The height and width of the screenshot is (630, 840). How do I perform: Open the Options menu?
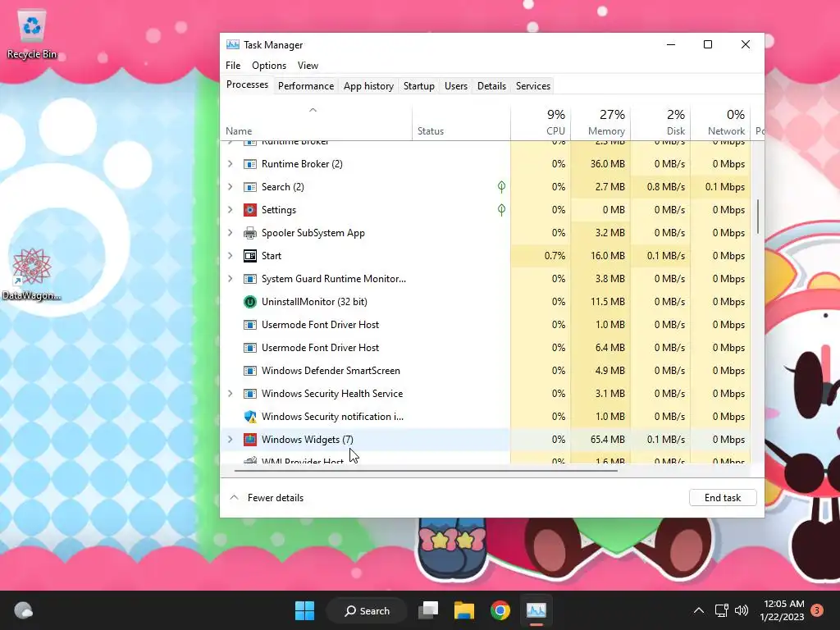pos(269,66)
